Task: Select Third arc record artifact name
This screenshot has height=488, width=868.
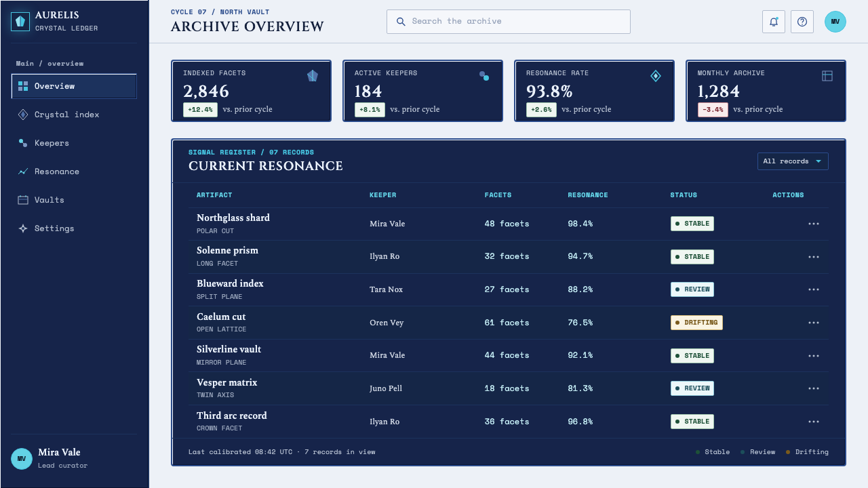Action: pyautogui.click(x=232, y=416)
